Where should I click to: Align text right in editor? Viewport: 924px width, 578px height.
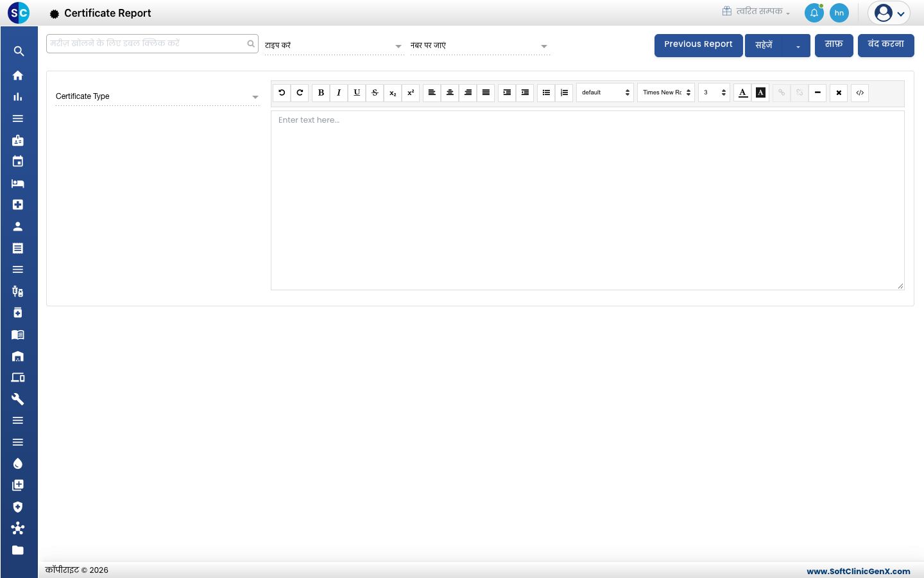[x=468, y=92]
